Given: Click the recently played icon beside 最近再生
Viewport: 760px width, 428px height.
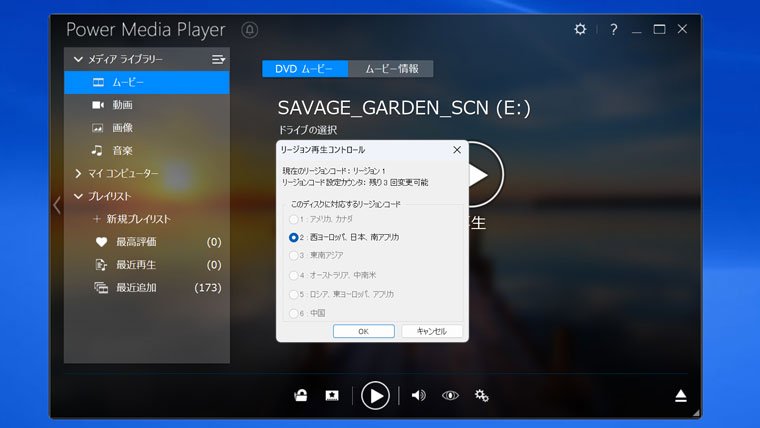Looking at the screenshot, I should pyautogui.click(x=101, y=265).
